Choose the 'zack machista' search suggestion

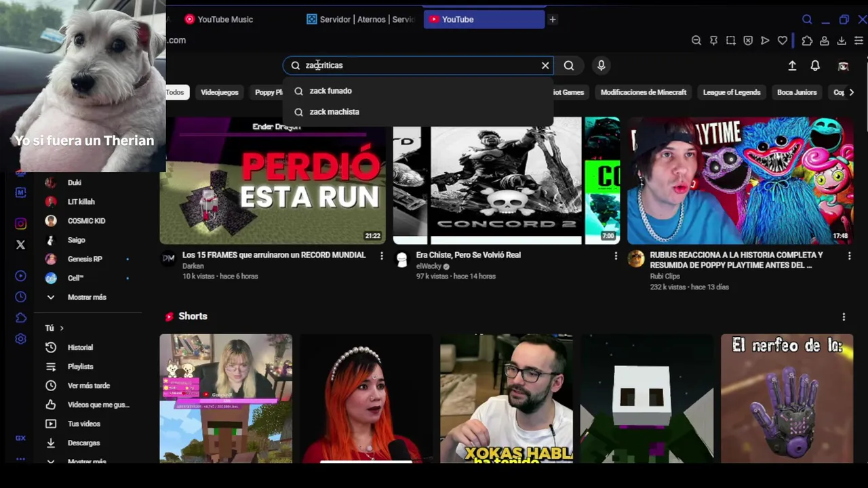pyautogui.click(x=418, y=112)
